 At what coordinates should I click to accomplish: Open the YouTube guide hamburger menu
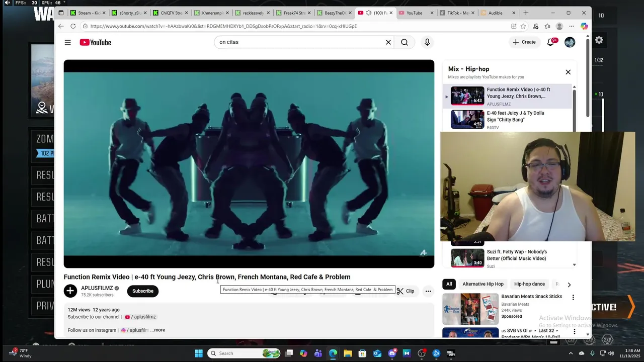[x=67, y=42]
